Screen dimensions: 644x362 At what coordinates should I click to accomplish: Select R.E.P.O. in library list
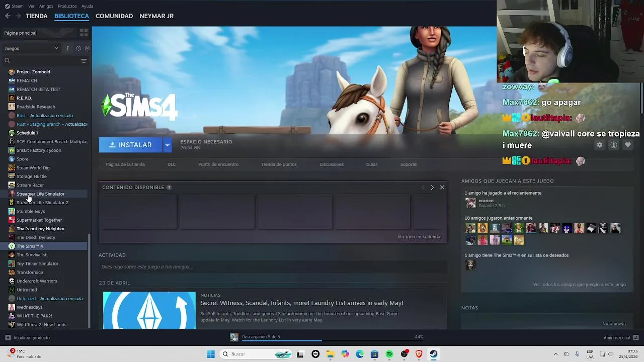pos(24,98)
